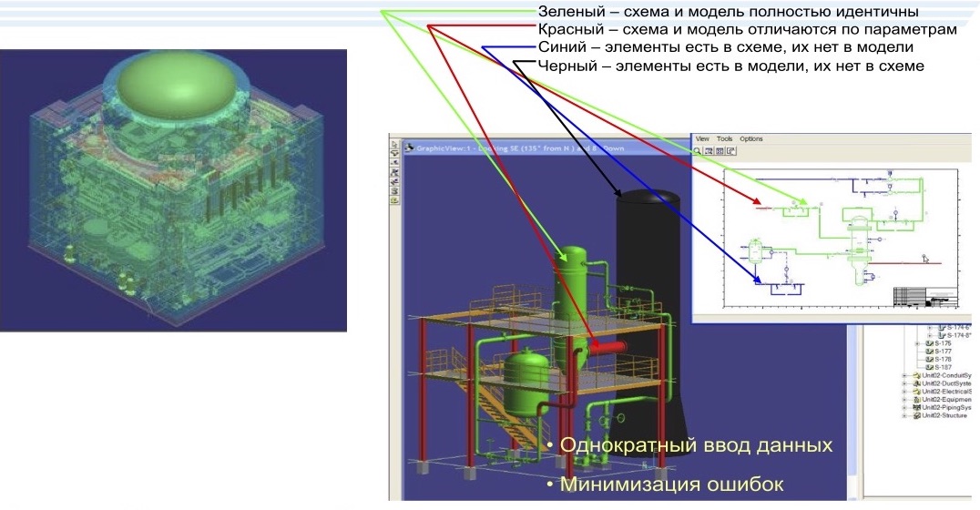Click the green horizontal tank under the platform

pos(526,382)
